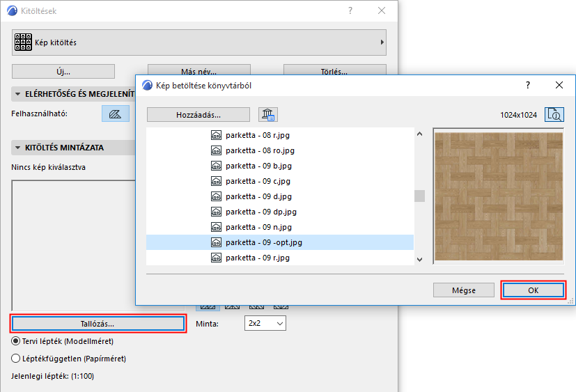Open help in the Kitöltések window
576x392 pixels.
(x=350, y=10)
